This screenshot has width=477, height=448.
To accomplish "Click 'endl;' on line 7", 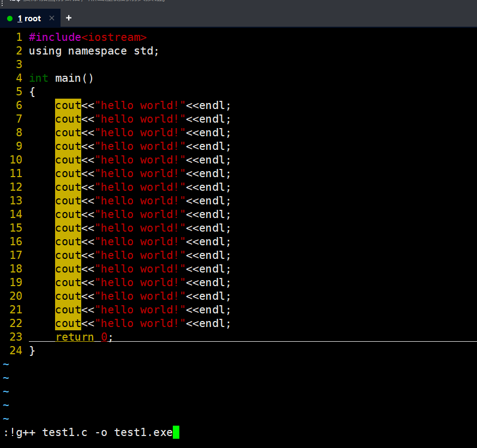I will pyautogui.click(x=215, y=119).
